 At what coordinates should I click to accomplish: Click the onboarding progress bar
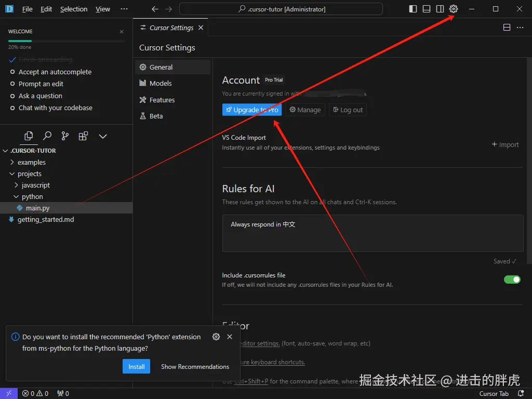click(66, 41)
